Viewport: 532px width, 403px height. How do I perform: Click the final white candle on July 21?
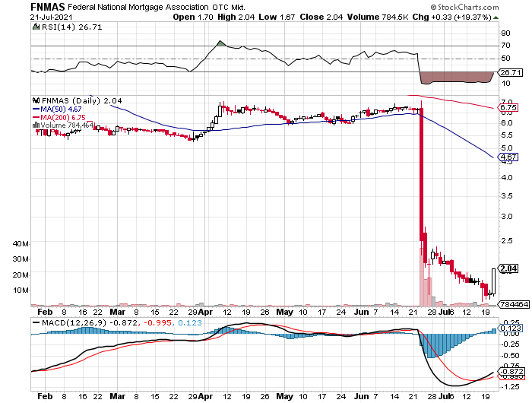coord(493,281)
